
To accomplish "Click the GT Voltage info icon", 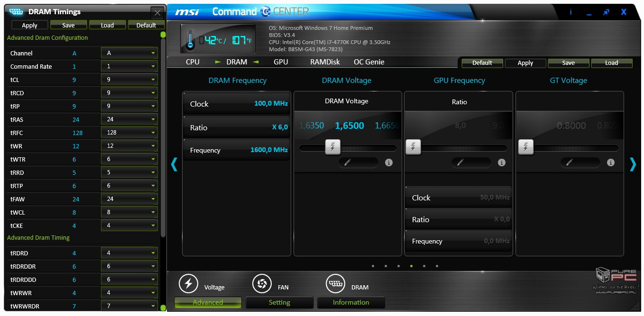I will coord(611,163).
